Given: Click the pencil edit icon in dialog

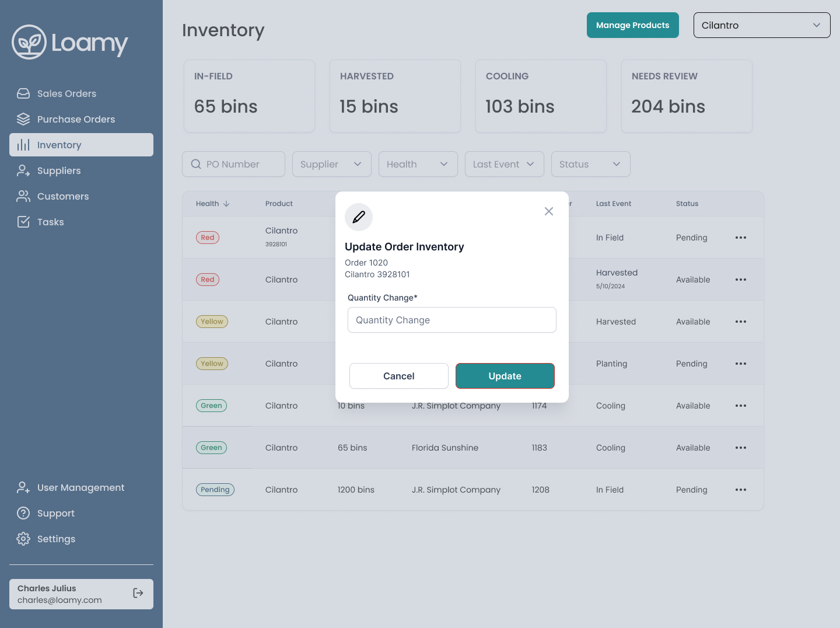Looking at the screenshot, I should coord(359,217).
